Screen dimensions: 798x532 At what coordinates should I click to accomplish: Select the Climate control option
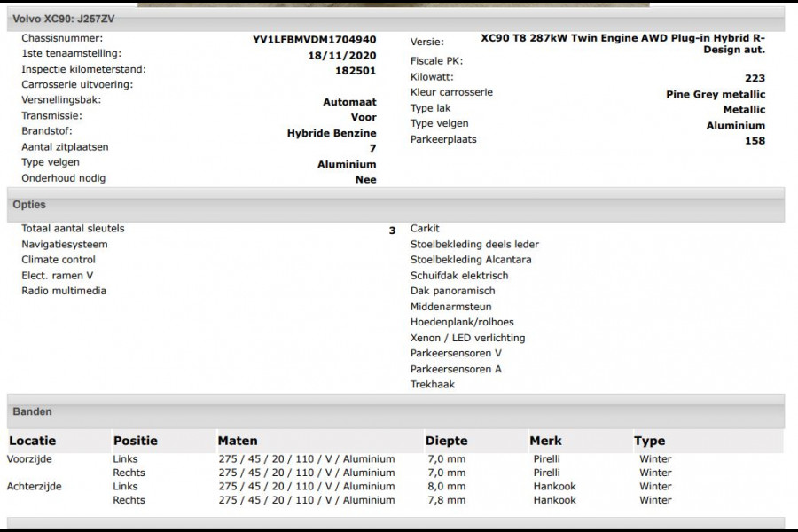tap(57, 260)
